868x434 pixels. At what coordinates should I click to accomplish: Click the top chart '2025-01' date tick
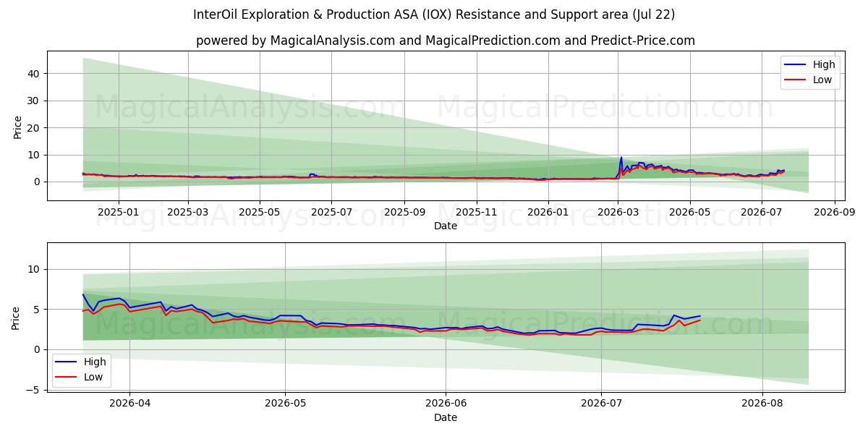click(x=118, y=213)
